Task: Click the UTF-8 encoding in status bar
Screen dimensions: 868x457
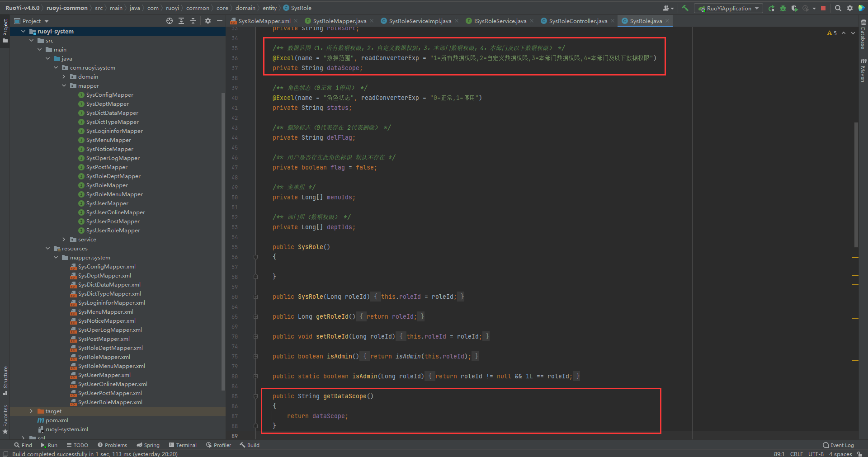Action: point(816,454)
